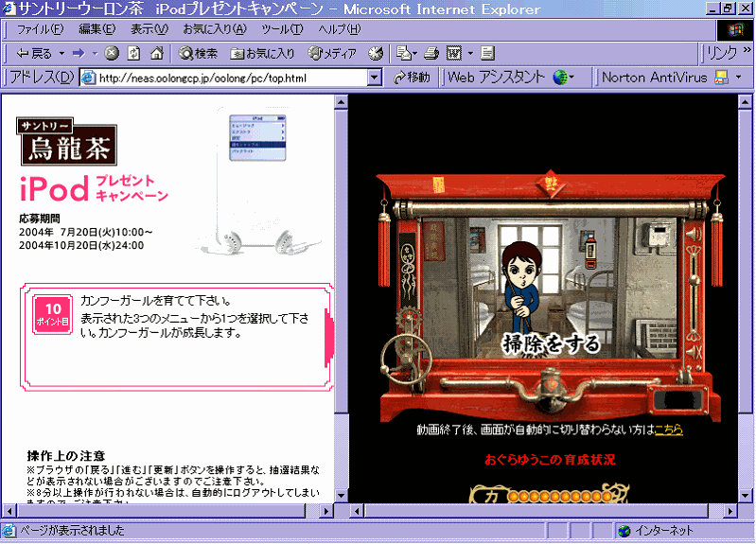Stop page loading with the Stop icon
Viewport: 756px width, 544px height.
tap(112, 54)
